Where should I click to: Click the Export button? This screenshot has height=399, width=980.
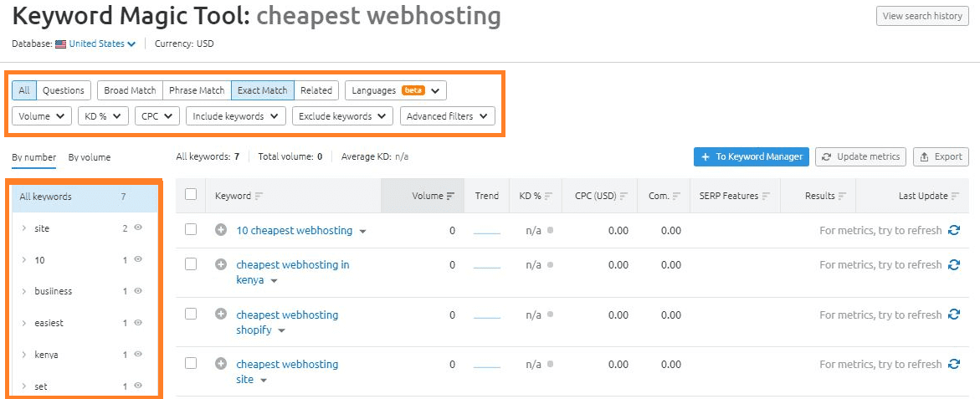941,156
